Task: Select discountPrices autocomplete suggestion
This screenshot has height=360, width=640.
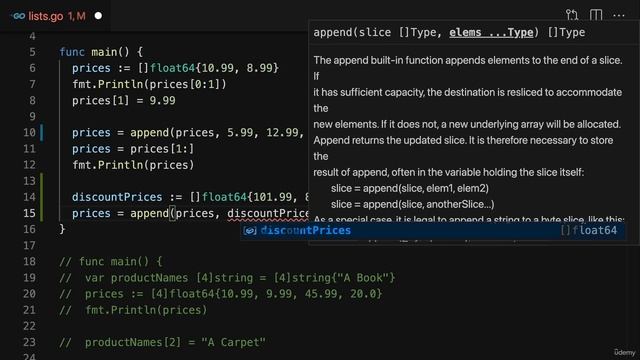Action: [x=433, y=231]
